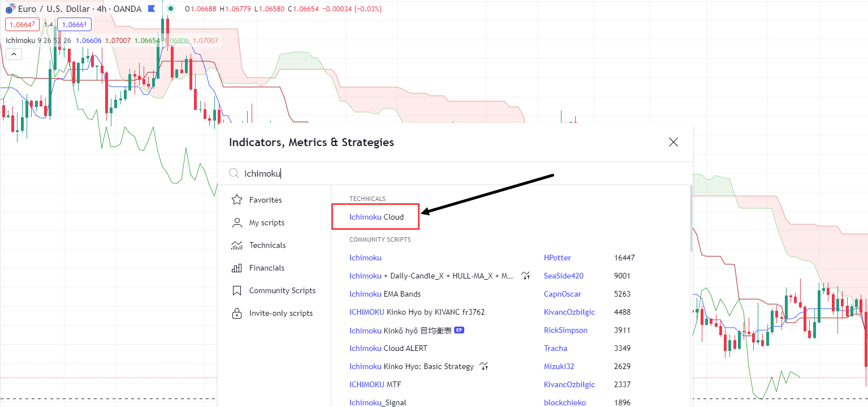Open author blockchieko's profile
The height and width of the screenshot is (407, 868).
coord(565,402)
